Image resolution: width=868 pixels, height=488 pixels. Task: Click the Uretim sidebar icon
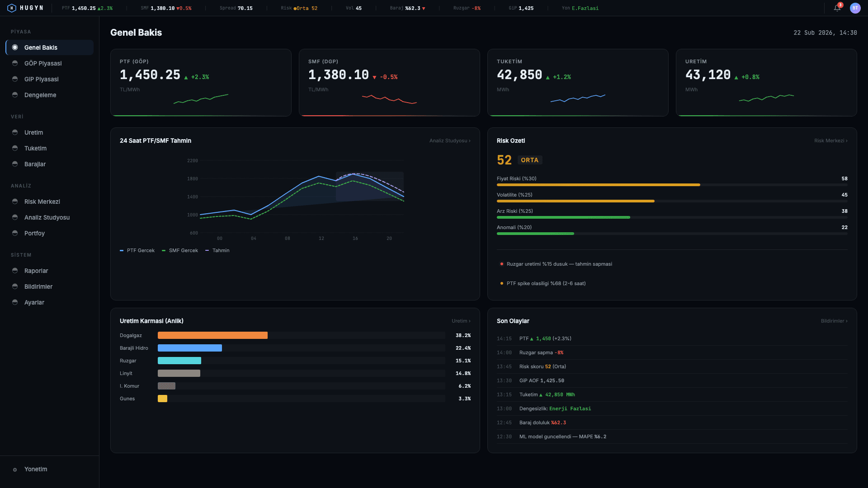[15, 132]
